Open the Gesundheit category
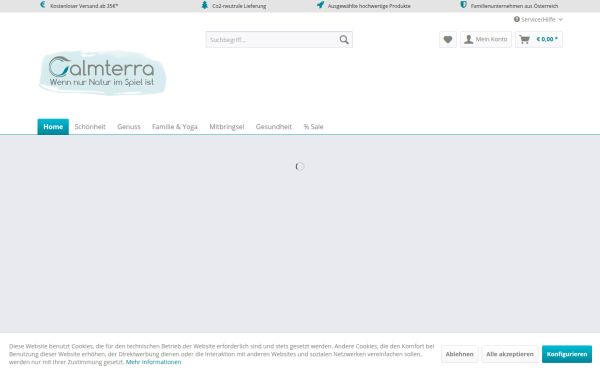This screenshot has width=600, height=375. point(274,127)
